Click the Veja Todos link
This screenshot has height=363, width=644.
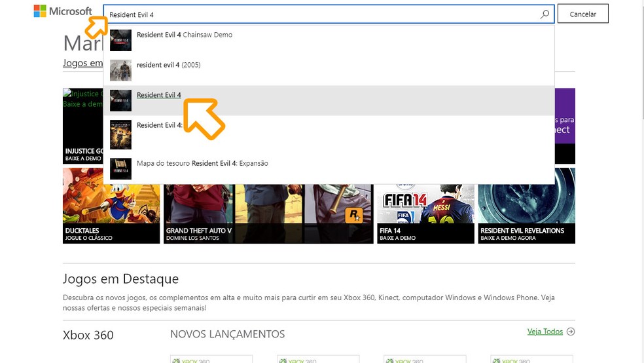tap(545, 332)
